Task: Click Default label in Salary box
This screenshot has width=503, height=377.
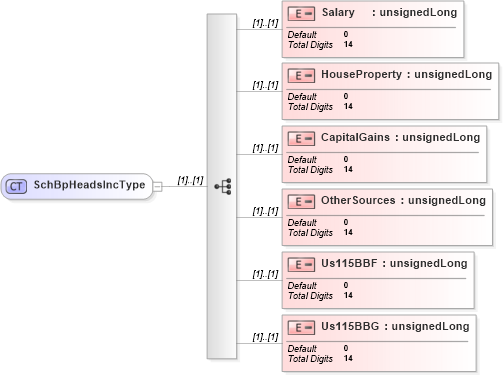Action: tap(302, 35)
